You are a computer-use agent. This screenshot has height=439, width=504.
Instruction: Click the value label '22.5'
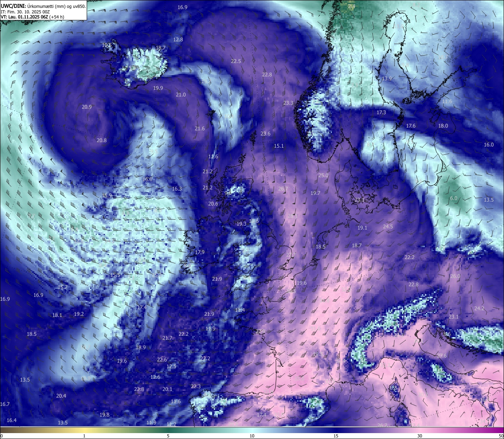236,61
